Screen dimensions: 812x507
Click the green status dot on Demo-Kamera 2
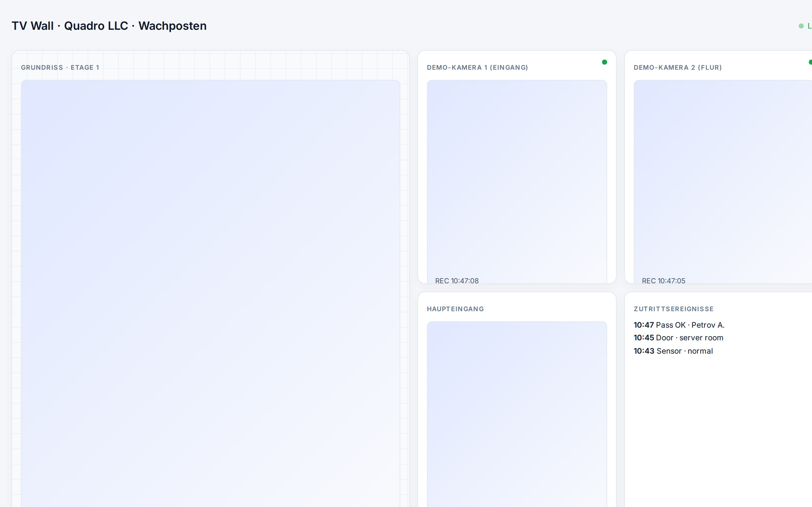[x=810, y=62]
